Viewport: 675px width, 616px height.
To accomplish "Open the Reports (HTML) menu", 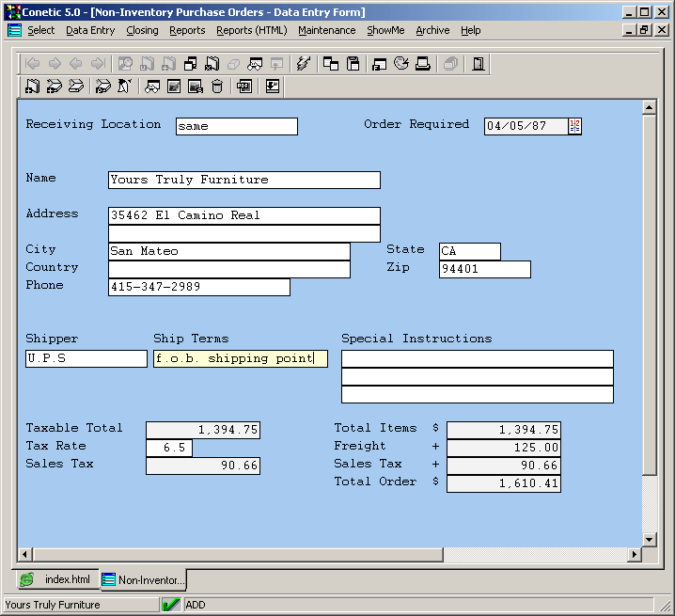I will [251, 30].
